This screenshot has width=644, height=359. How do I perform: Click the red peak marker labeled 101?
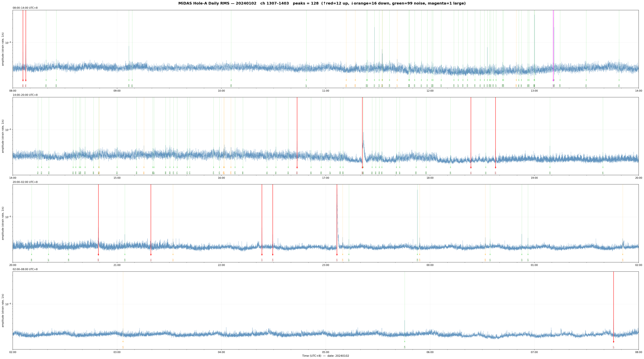(x=471, y=167)
